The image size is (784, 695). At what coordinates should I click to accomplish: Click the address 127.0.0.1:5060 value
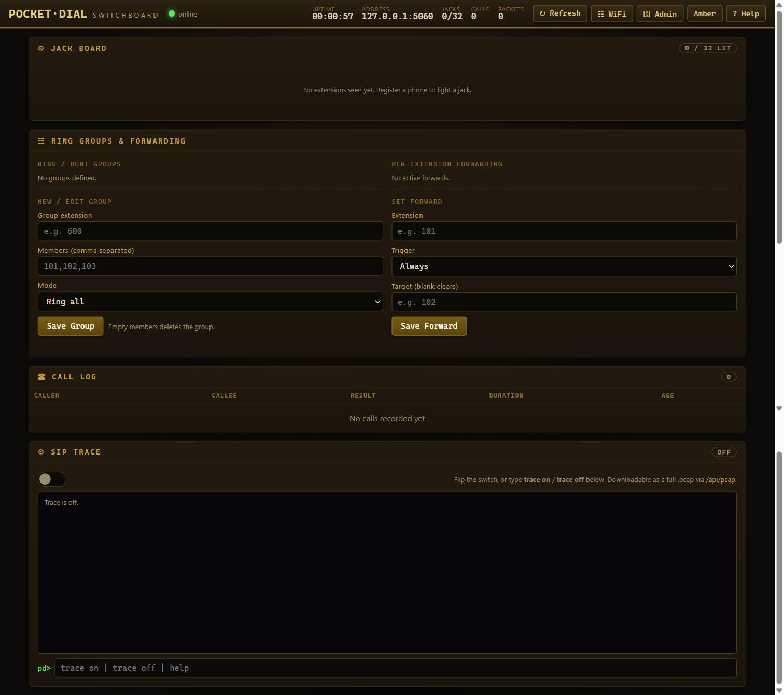(x=397, y=16)
